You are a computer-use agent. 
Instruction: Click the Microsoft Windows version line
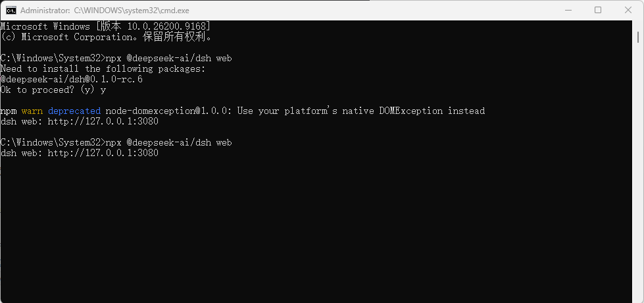(x=105, y=26)
